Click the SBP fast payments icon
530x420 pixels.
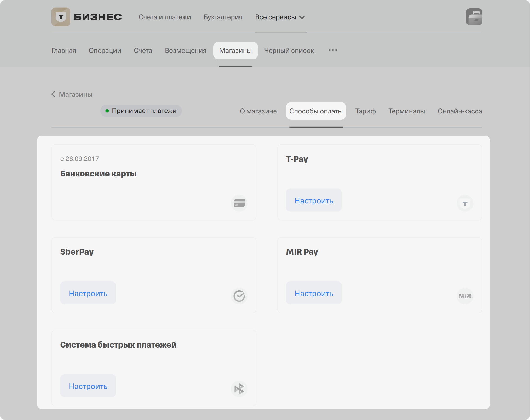click(239, 389)
